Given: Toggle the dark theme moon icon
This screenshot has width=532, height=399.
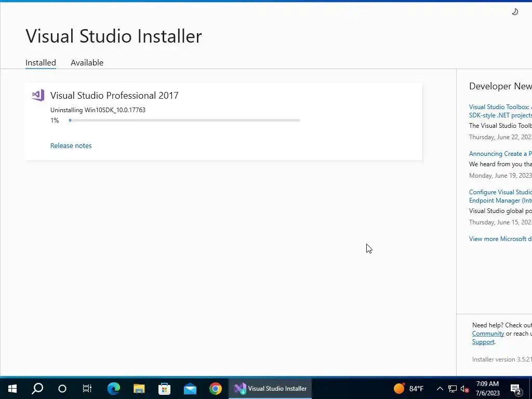Looking at the screenshot, I should [x=515, y=12].
